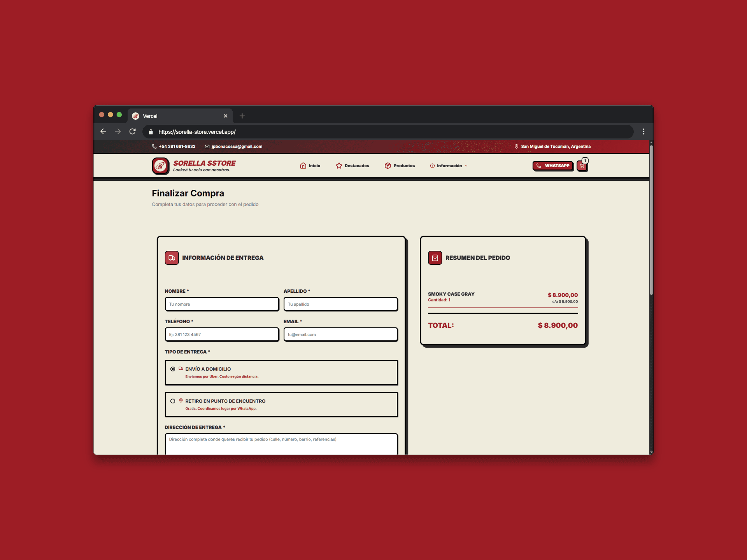Open the browser three-dot menu
Image resolution: width=747 pixels, height=560 pixels.
coord(644,131)
